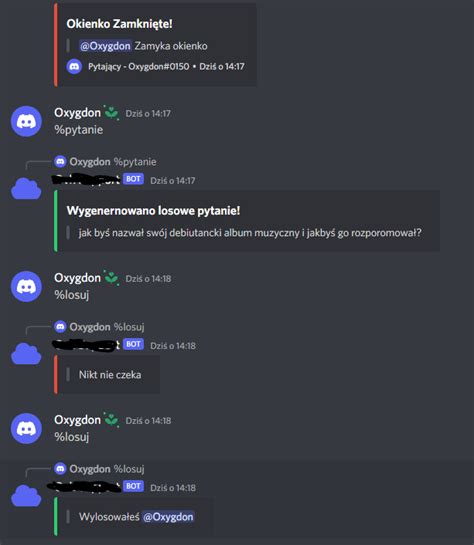Open the @Oxygdon mention in 'Zamyka okienko' embed

coord(105,46)
